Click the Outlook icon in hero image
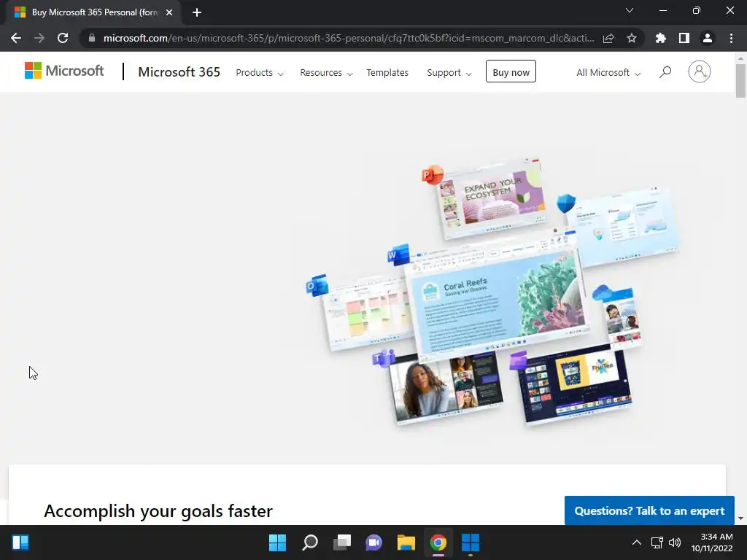 [x=317, y=286]
